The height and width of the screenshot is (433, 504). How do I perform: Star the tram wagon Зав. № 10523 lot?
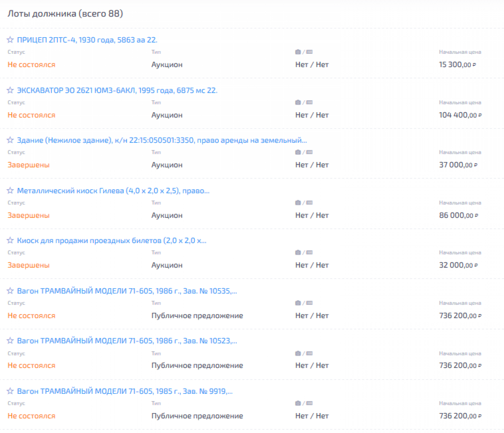click(10, 340)
